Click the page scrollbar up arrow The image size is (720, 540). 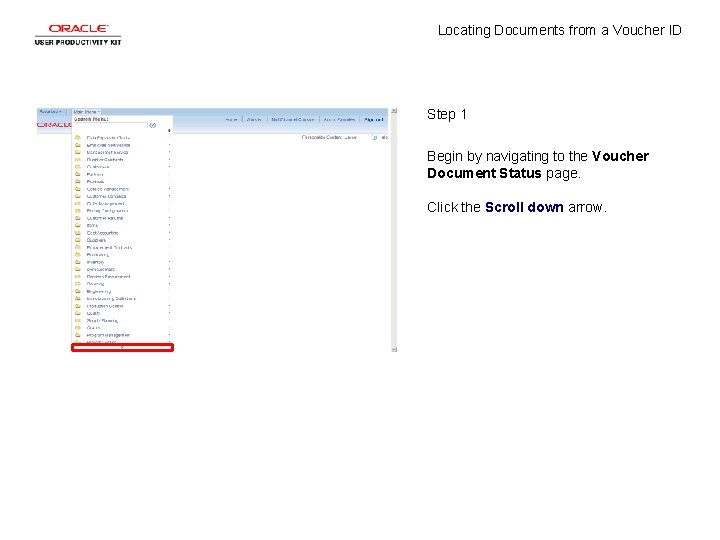pos(394,111)
